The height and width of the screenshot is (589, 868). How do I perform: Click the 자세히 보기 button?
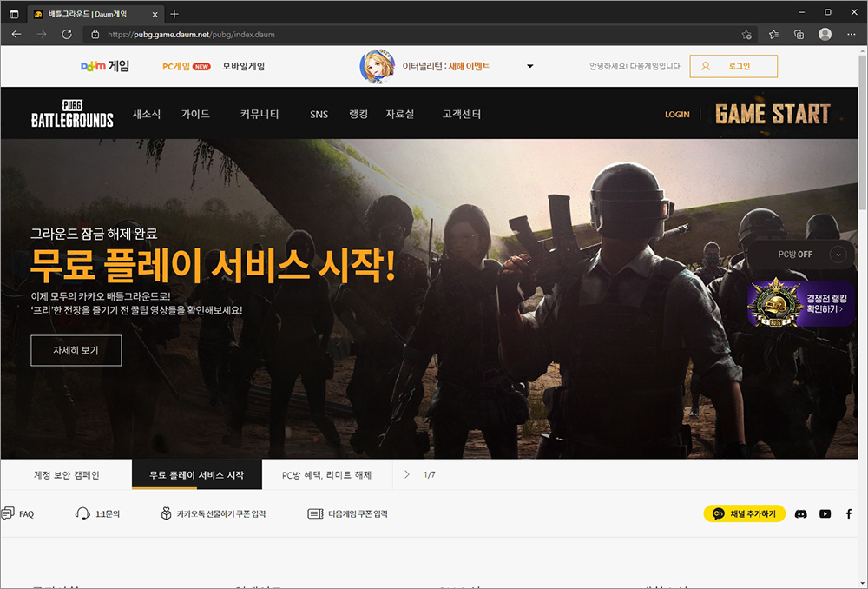(x=76, y=350)
